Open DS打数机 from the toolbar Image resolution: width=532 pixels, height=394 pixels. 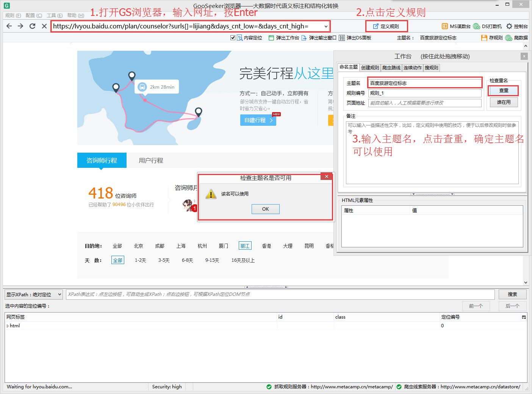(487, 26)
